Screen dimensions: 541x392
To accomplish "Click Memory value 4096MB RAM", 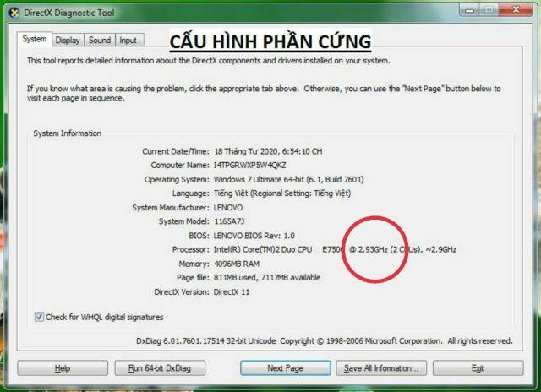I will point(237,264).
